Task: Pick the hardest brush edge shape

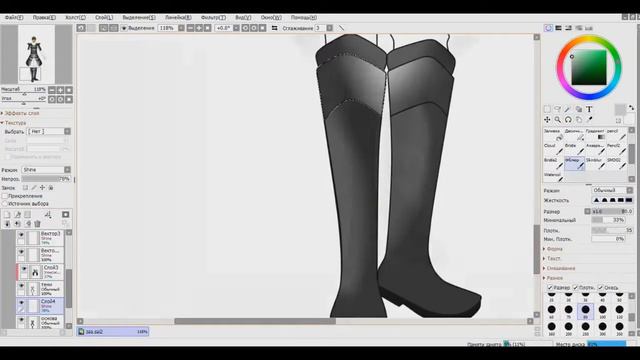Action: pyautogui.click(x=629, y=200)
